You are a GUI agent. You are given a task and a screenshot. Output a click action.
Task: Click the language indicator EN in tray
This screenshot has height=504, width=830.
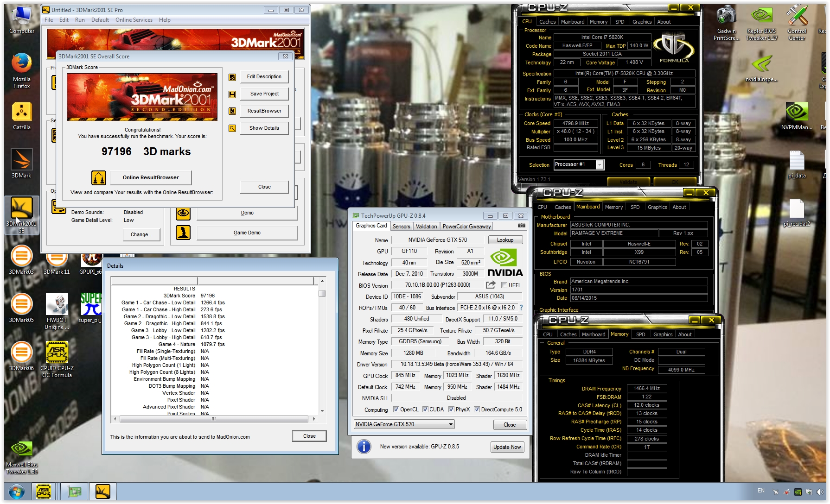761,490
